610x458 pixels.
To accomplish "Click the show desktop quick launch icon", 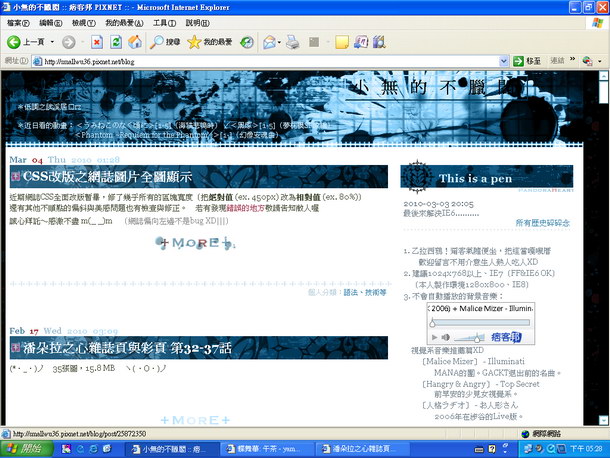I will click(106, 449).
